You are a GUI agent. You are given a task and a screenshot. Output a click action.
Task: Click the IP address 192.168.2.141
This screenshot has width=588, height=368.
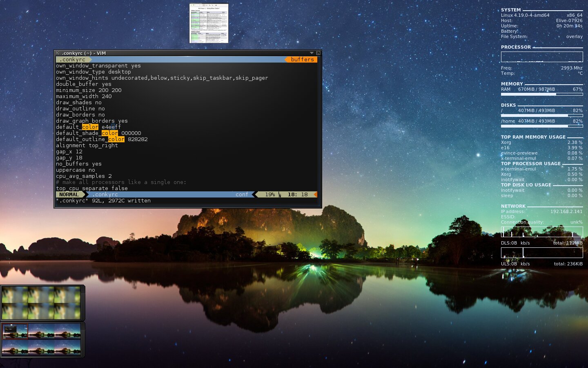point(566,211)
